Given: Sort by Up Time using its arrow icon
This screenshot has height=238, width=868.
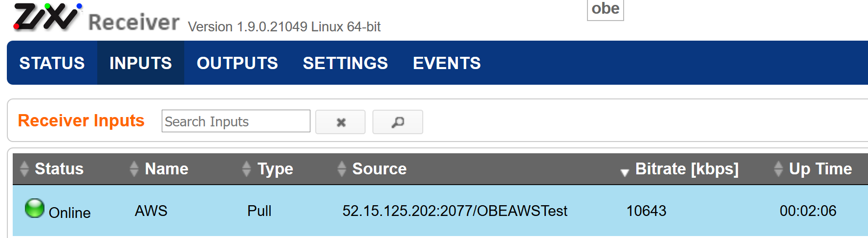Looking at the screenshot, I should [779, 169].
